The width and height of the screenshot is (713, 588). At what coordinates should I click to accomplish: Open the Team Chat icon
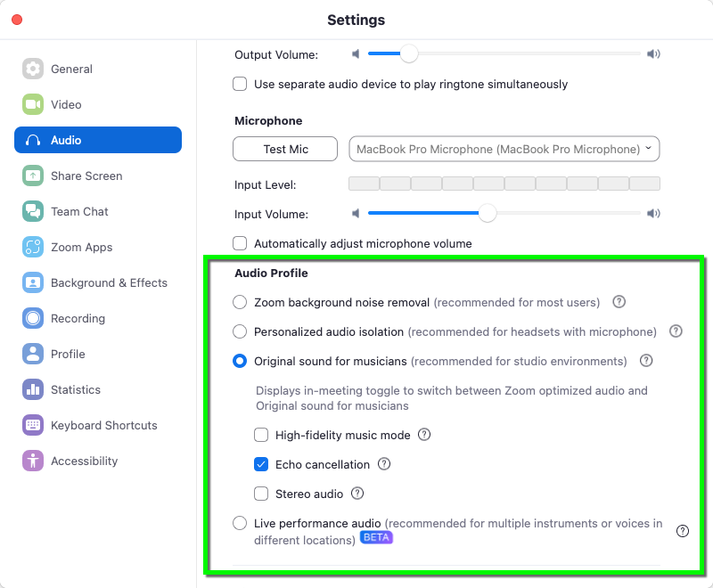pos(33,211)
